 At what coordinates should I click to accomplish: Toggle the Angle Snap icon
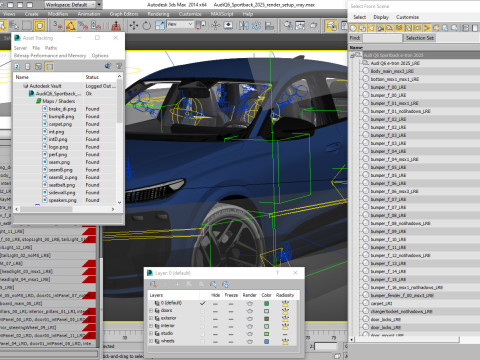pos(71,25)
